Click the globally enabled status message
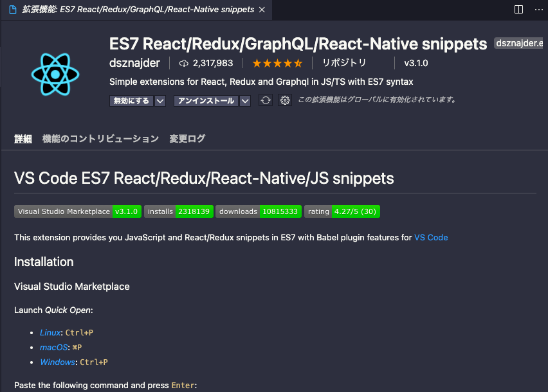The height and width of the screenshot is (392, 548). point(377,100)
